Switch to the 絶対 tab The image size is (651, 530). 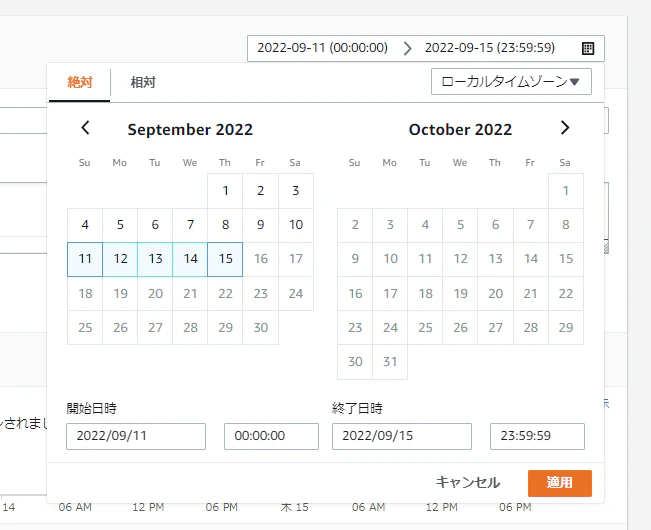[79, 82]
